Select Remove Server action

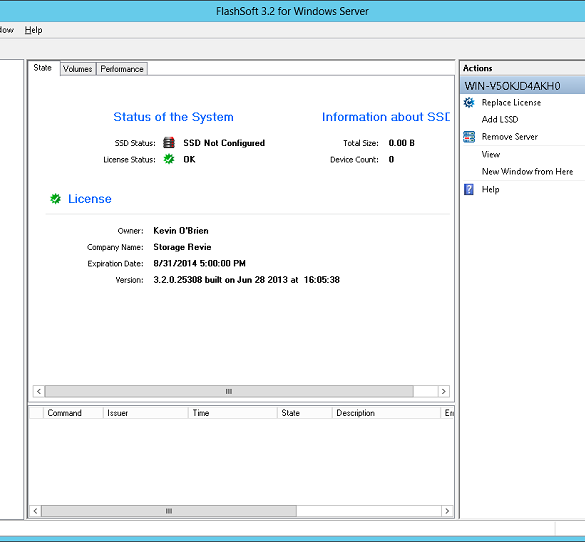click(510, 137)
